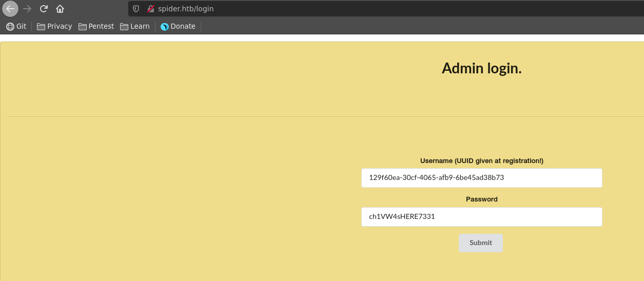Screen dimensions: 644x281
Task: Expand the Privacy bookmark folder
Action: (54, 26)
